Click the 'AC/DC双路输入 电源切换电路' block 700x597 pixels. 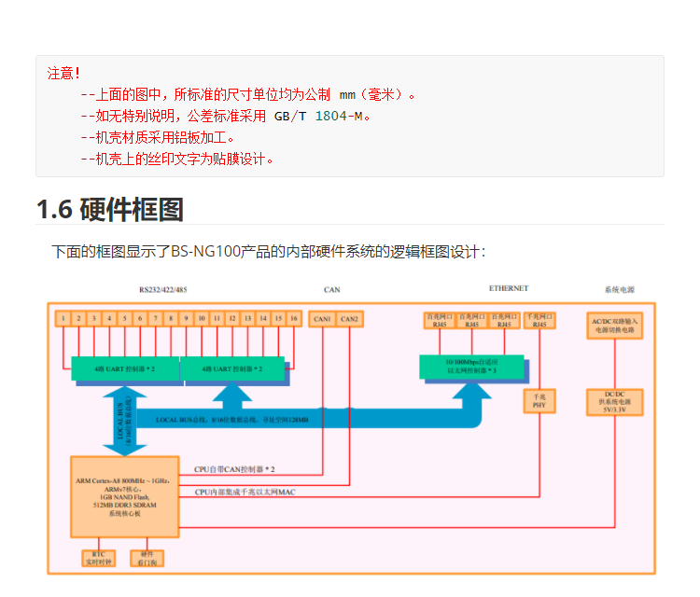[615, 326]
